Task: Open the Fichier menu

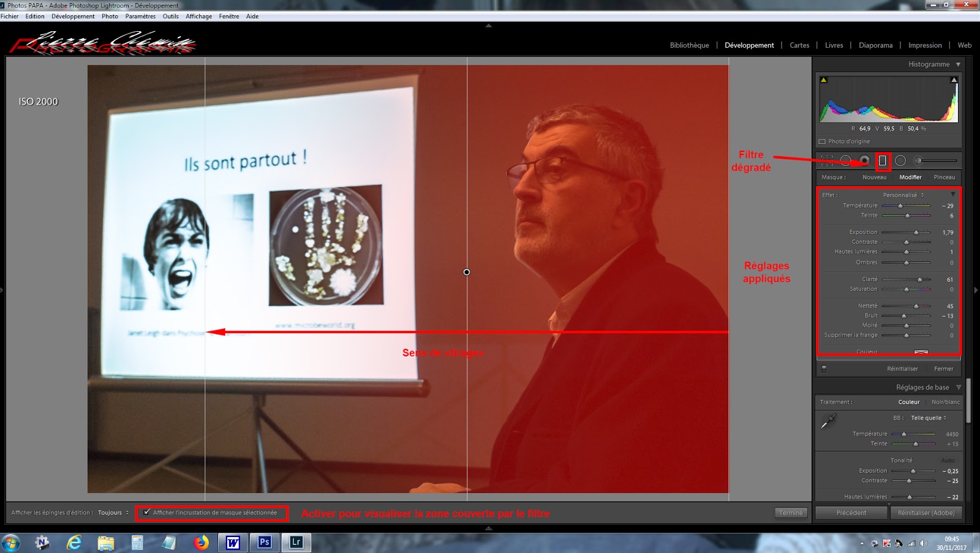Action: 10,17
